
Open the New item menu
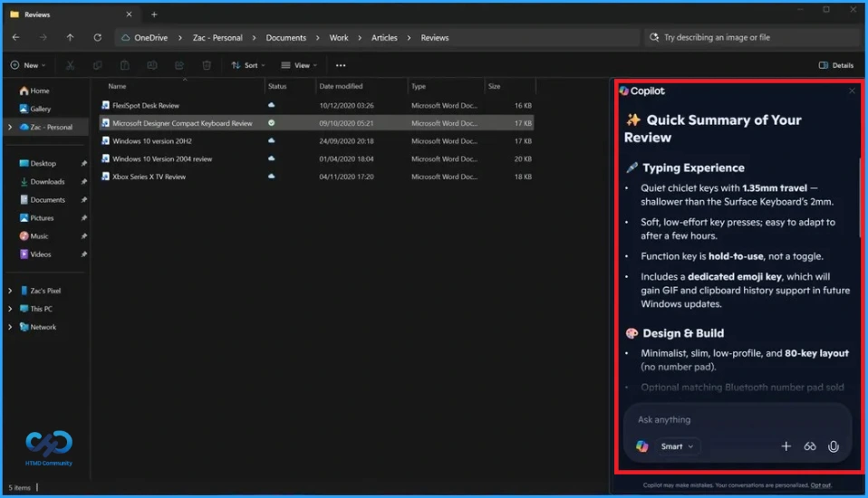pyautogui.click(x=28, y=65)
